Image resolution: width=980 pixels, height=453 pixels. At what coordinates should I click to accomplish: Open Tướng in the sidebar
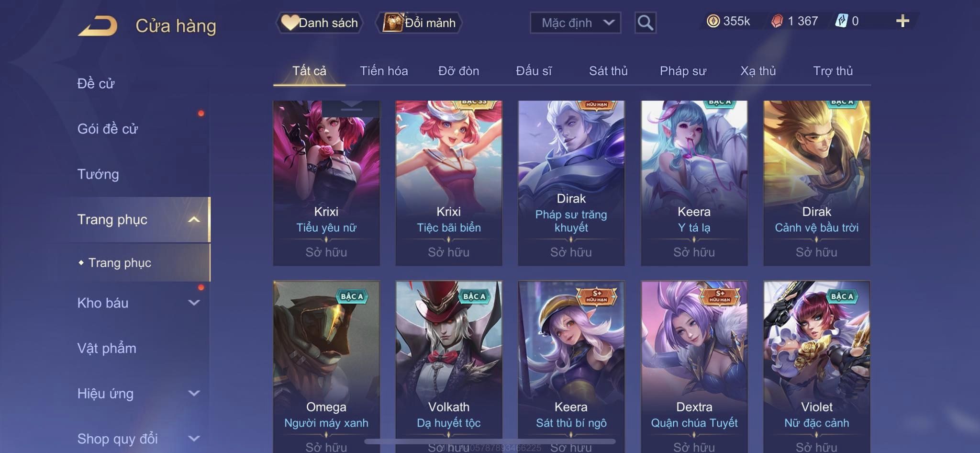(x=98, y=174)
